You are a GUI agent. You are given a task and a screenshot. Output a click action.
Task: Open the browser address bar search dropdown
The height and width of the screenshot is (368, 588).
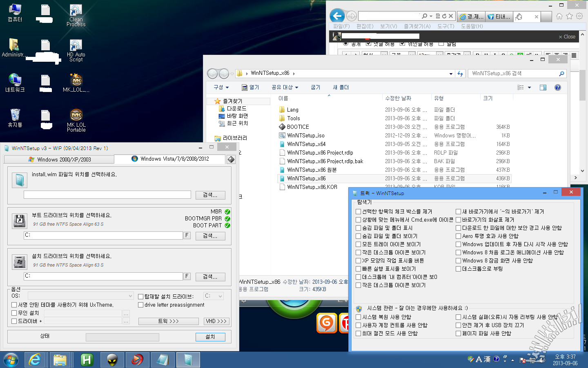point(431,16)
